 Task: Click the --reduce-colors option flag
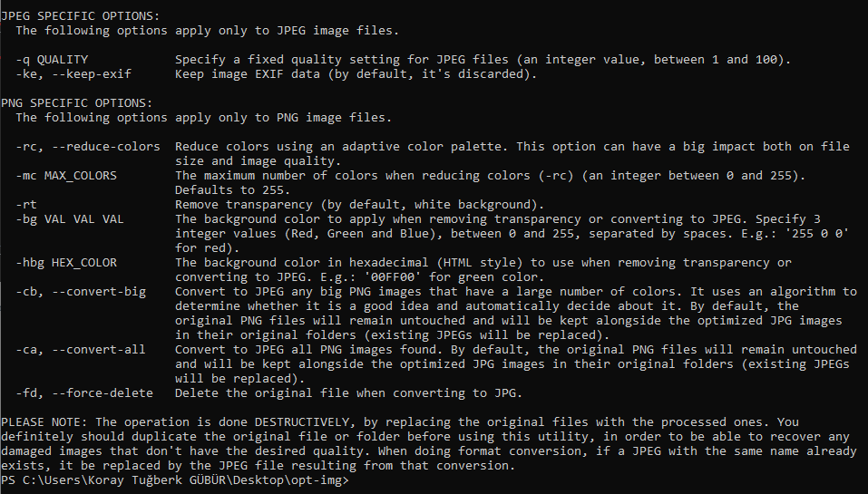coord(106,147)
